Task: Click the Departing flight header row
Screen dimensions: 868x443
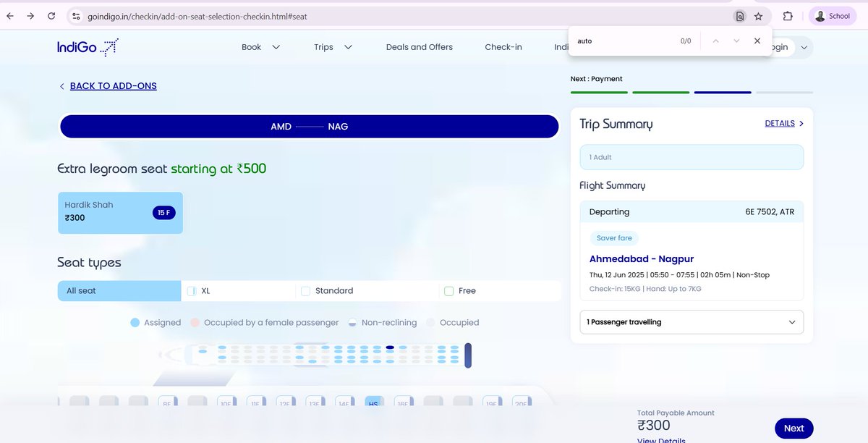Action: (692, 212)
